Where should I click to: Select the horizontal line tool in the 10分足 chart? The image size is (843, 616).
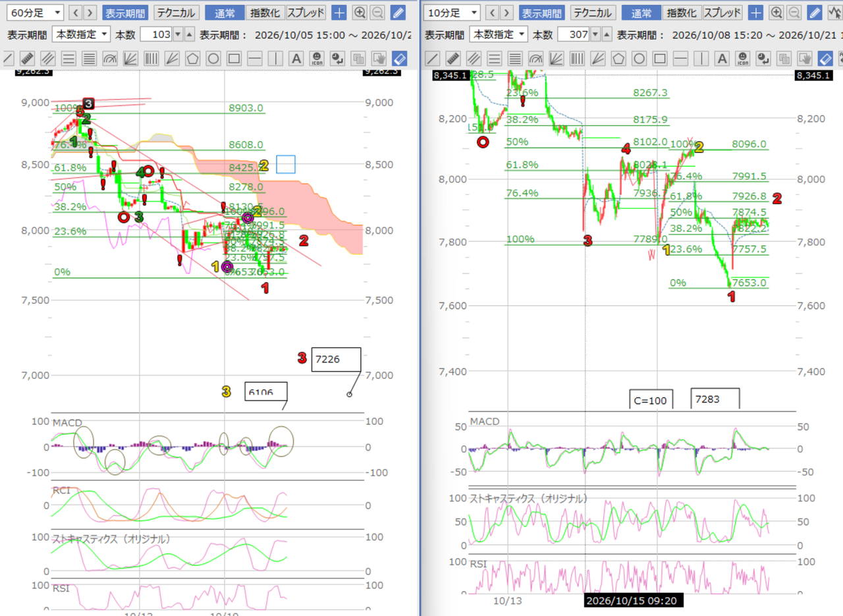(x=680, y=58)
